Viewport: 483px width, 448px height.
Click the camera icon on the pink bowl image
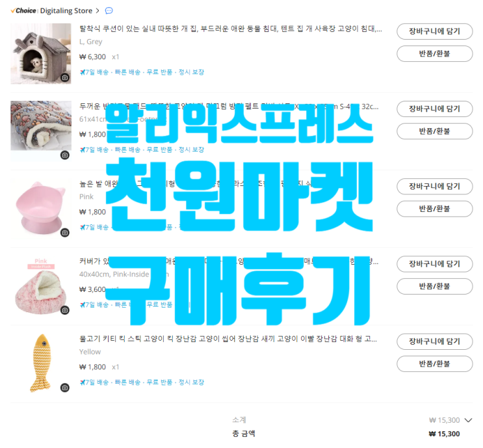65,233
